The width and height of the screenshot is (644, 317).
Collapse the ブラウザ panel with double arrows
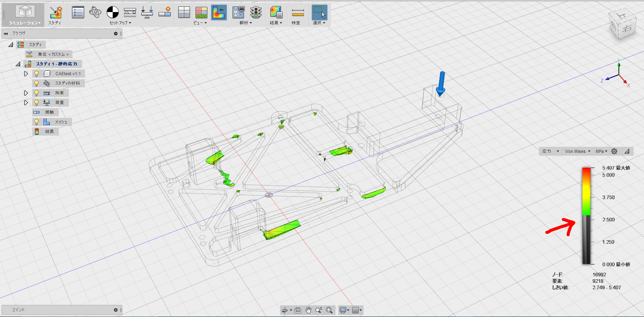(x=6, y=33)
